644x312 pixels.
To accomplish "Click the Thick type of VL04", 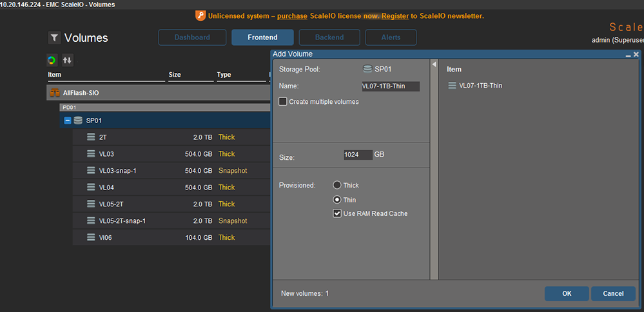I will point(227,187).
